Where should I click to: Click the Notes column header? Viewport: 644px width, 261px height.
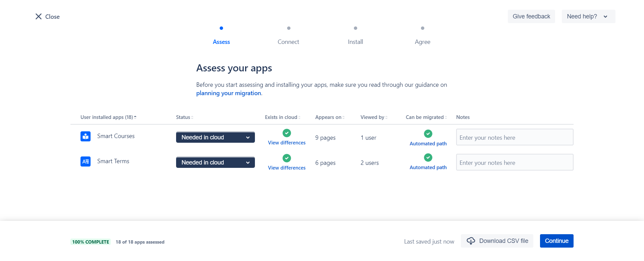tap(463, 117)
